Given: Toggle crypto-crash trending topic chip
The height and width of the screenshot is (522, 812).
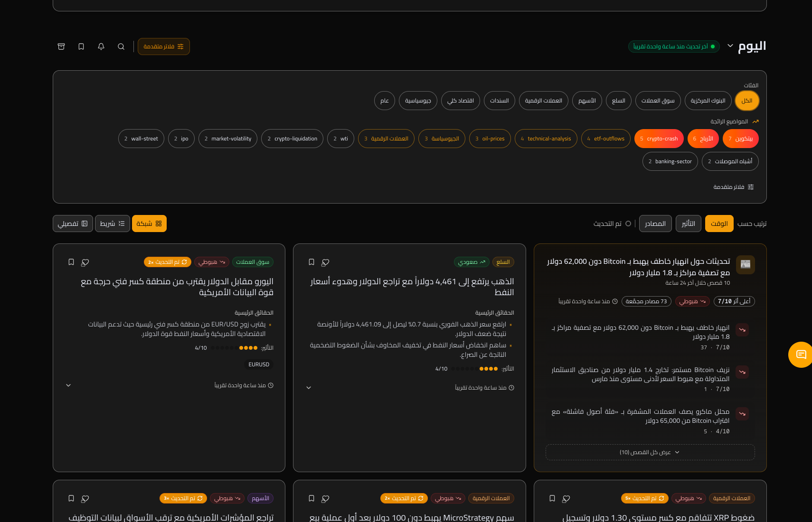Looking at the screenshot, I should (x=659, y=139).
